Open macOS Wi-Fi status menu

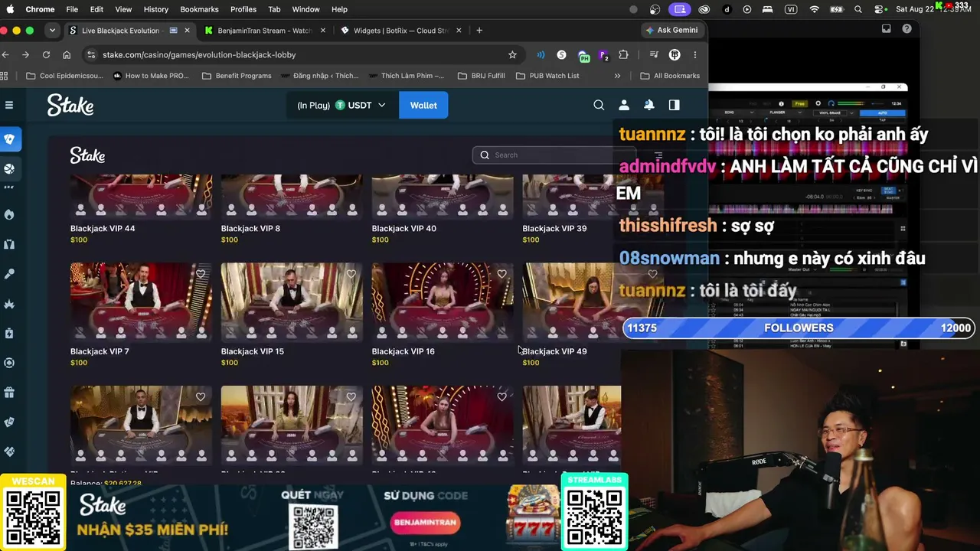(x=814, y=9)
